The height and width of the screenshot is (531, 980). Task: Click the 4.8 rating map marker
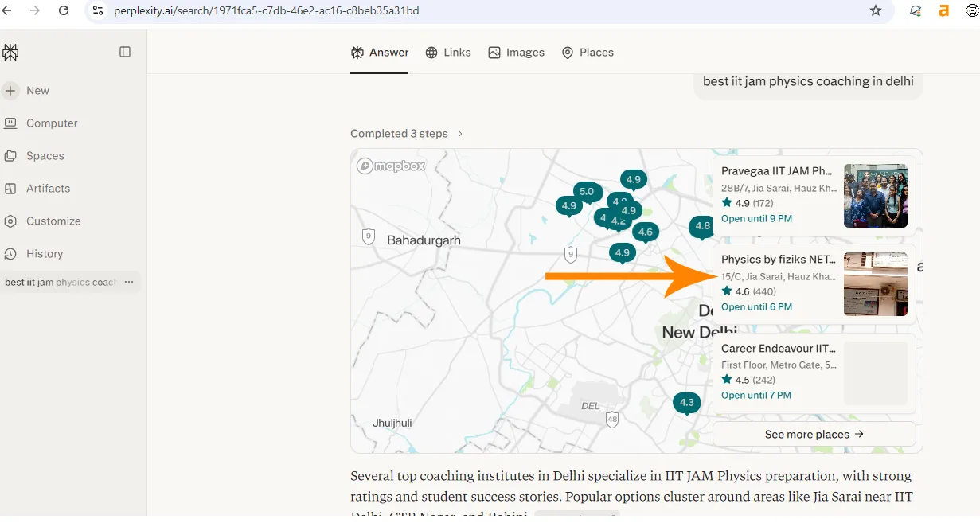(701, 226)
